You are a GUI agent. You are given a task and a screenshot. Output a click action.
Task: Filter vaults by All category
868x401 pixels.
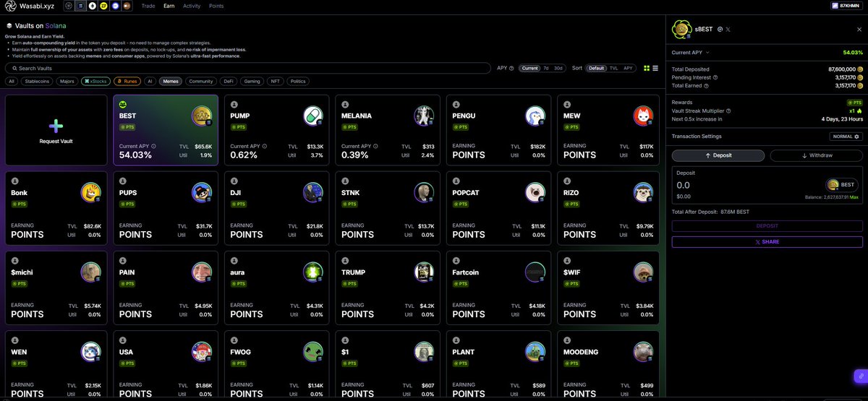tap(12, 82)
